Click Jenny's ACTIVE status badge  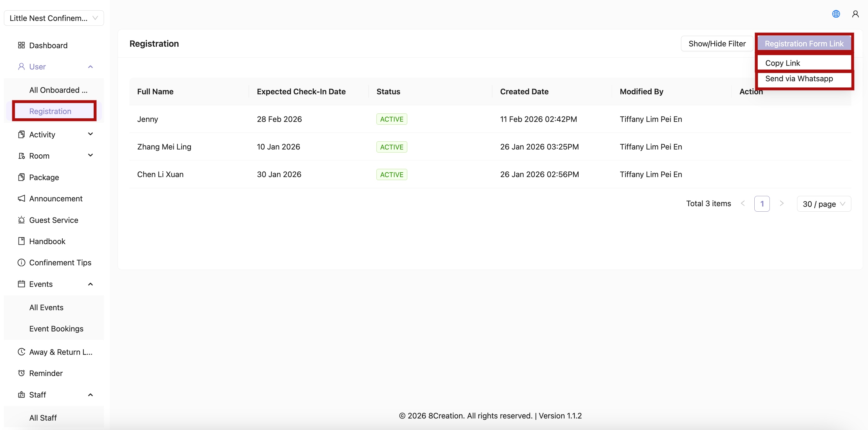[x=391, y=119]
